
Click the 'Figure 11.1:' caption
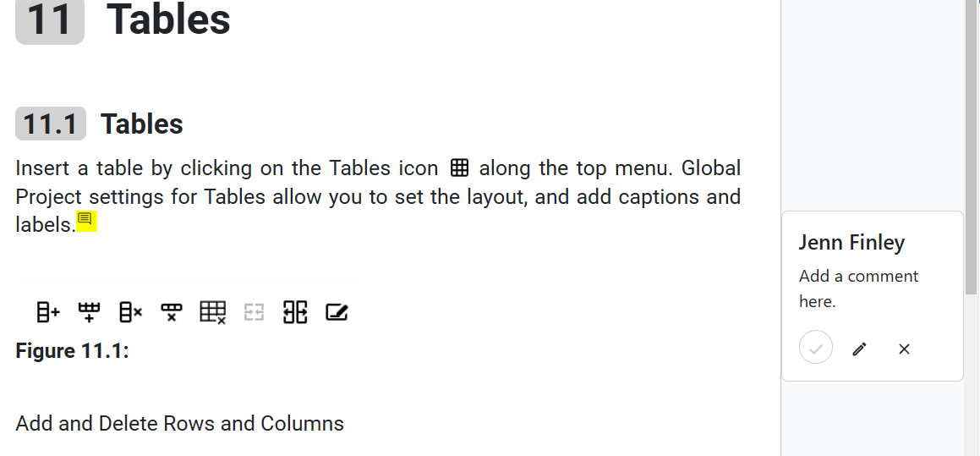click(72, 350)
